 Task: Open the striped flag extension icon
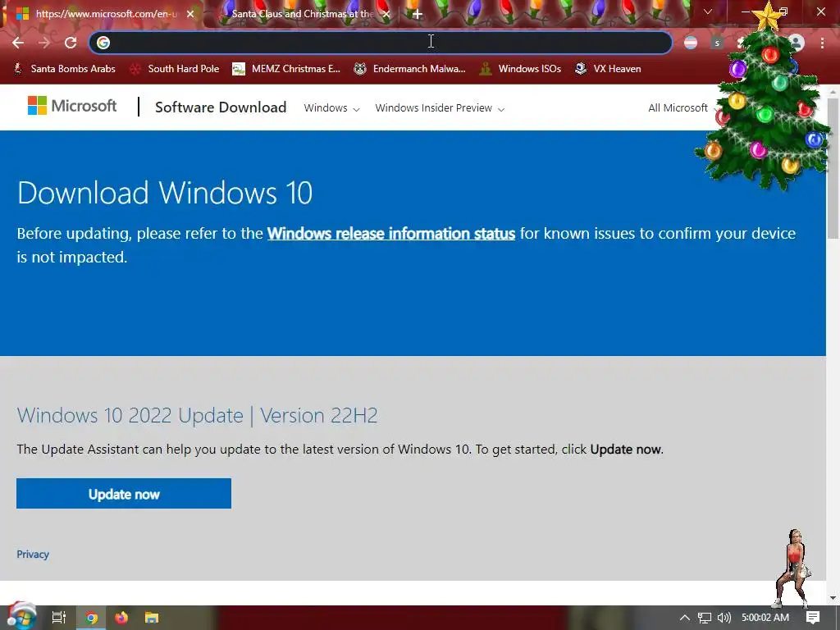pos(691,43)
